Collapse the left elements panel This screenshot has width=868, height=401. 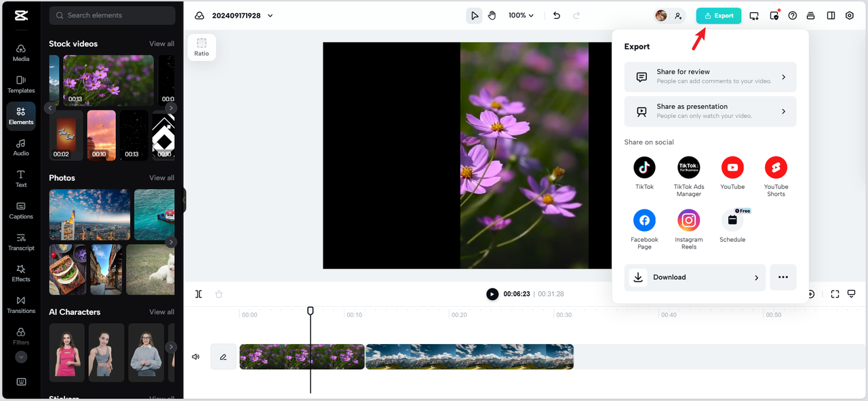tap(184, 200)
